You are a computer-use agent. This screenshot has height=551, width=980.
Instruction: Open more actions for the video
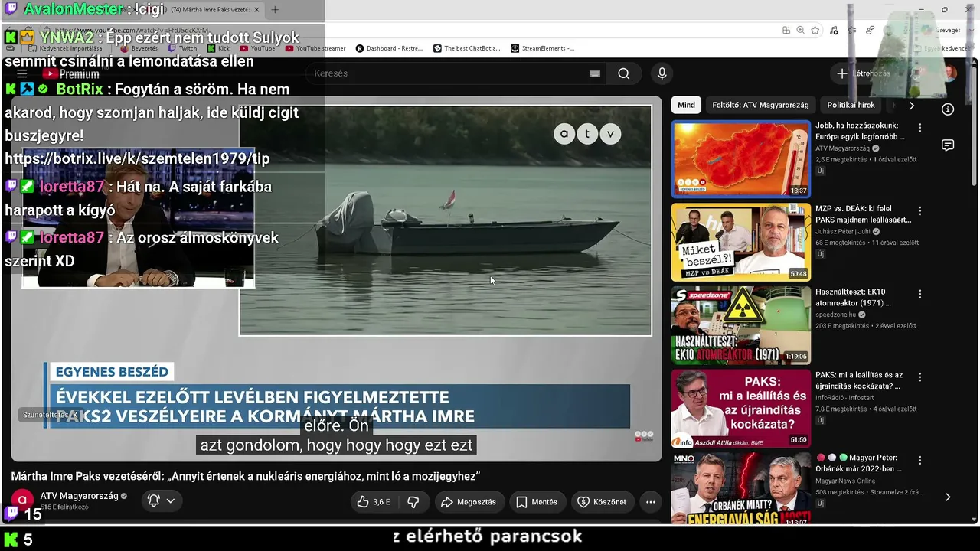click(x=651, y=502)
